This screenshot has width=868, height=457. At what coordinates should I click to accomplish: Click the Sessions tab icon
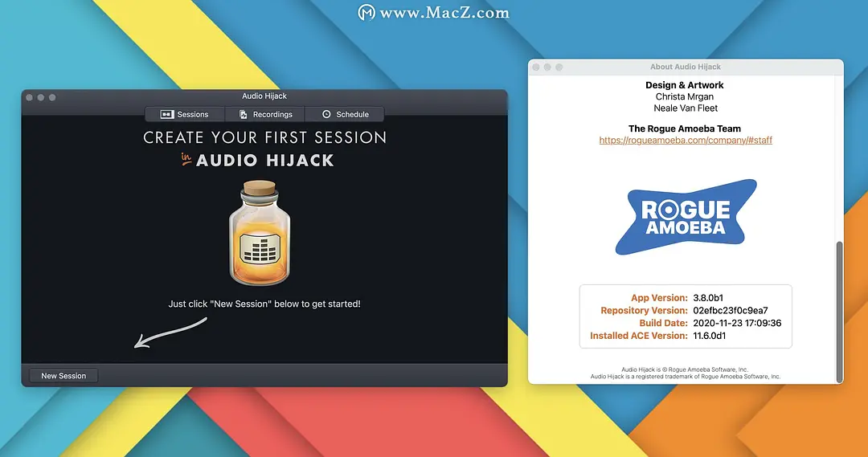pos(167,114)
